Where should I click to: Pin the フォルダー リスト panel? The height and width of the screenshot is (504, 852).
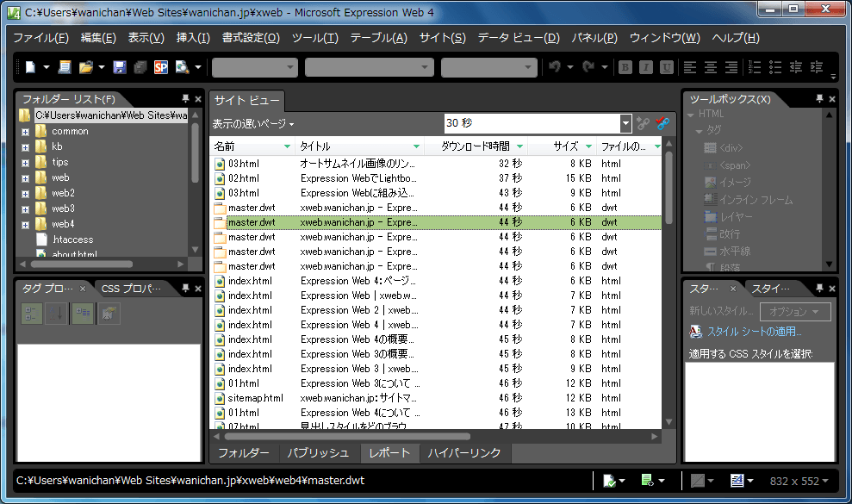[x=185, y=98]
